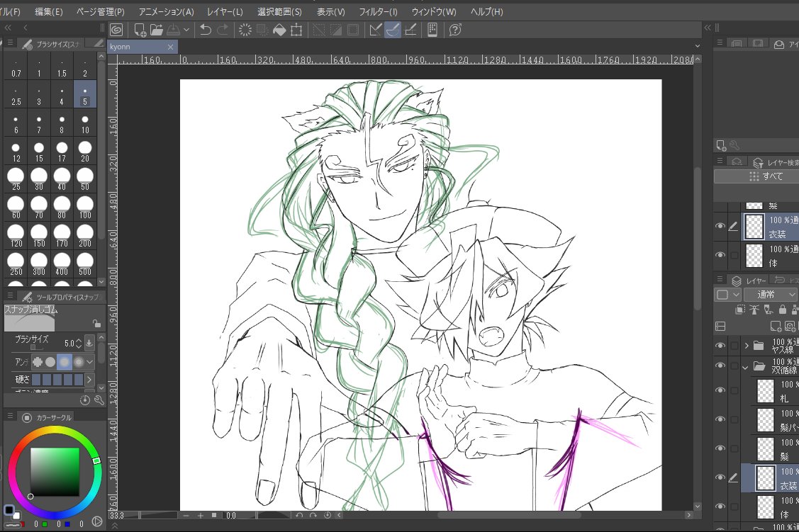Click the Undo arrow icon

206,30
